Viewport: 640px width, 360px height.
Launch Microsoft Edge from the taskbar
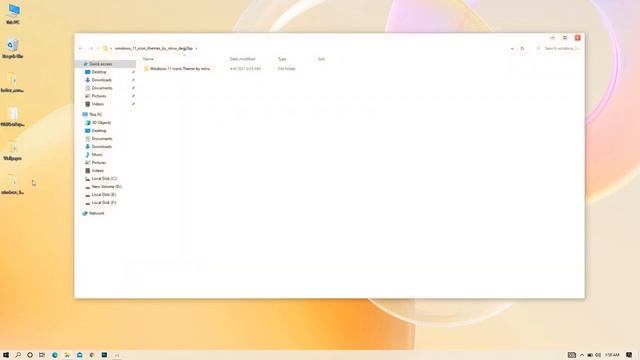coord(54,355)
